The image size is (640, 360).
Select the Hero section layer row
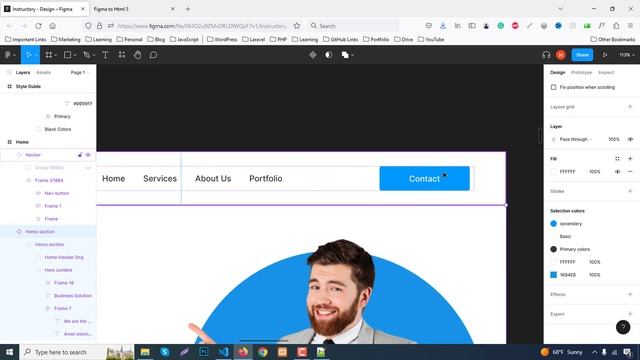coord(48,231)
